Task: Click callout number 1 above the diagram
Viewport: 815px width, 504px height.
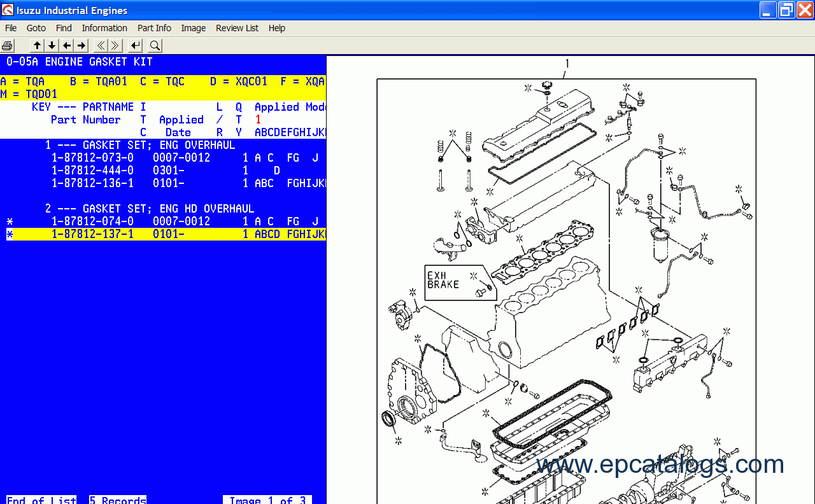Action: [x=567, y=64]
